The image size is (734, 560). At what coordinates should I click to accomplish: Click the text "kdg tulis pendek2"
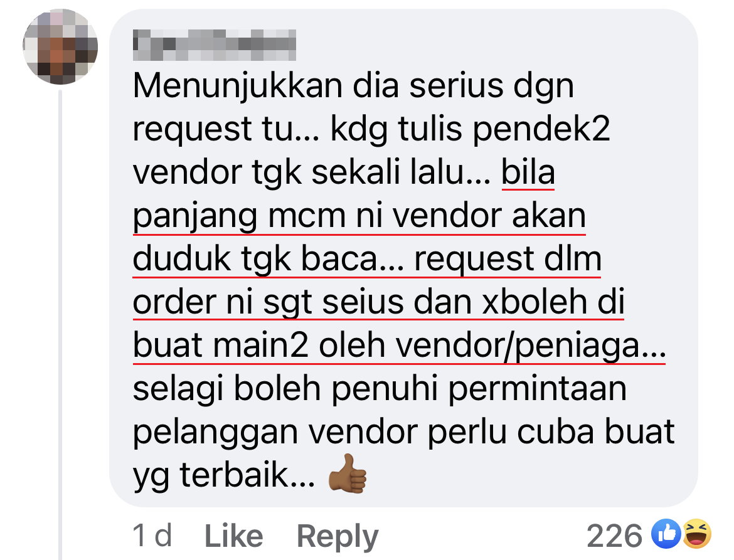[470, 129]
